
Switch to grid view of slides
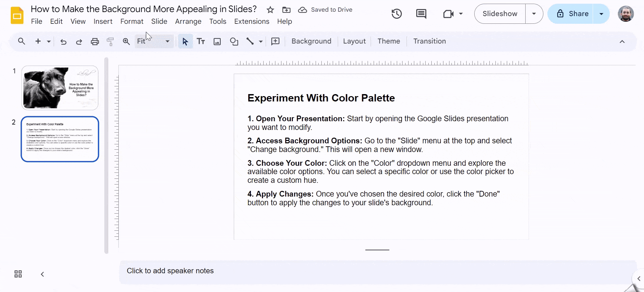pos(18,274)
